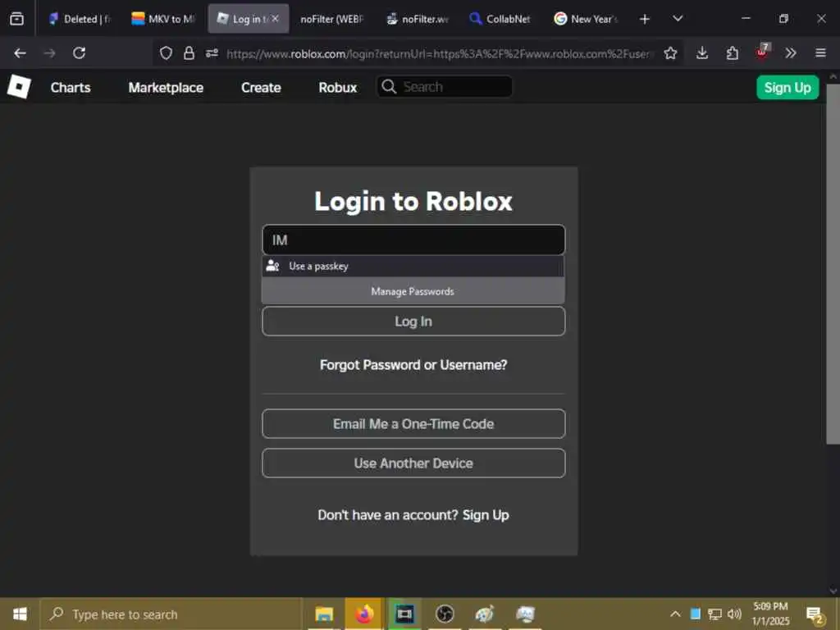Click the taskbar Type here to search box
Image resolution: width=840 pixels, height=630 pixels.
(171, 614)
